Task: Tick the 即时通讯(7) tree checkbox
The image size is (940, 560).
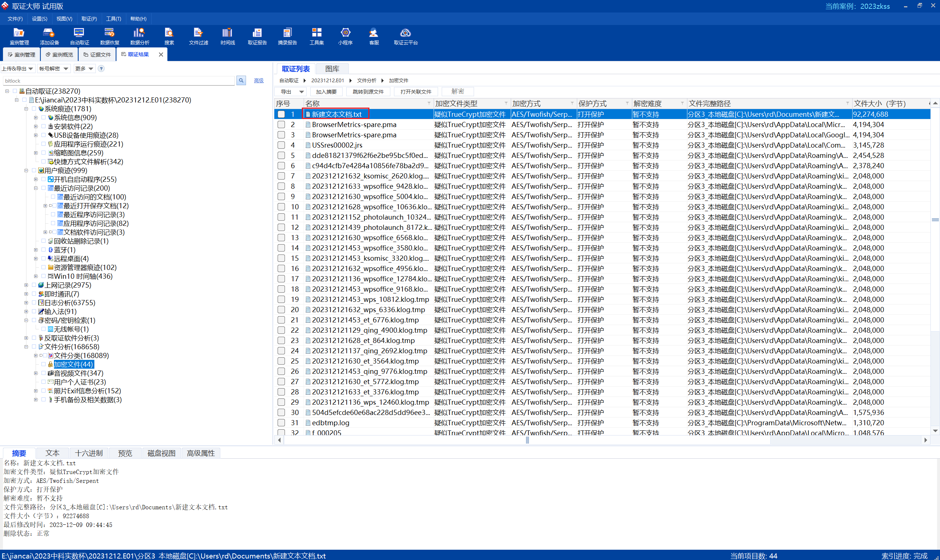Action: [34, 294]
